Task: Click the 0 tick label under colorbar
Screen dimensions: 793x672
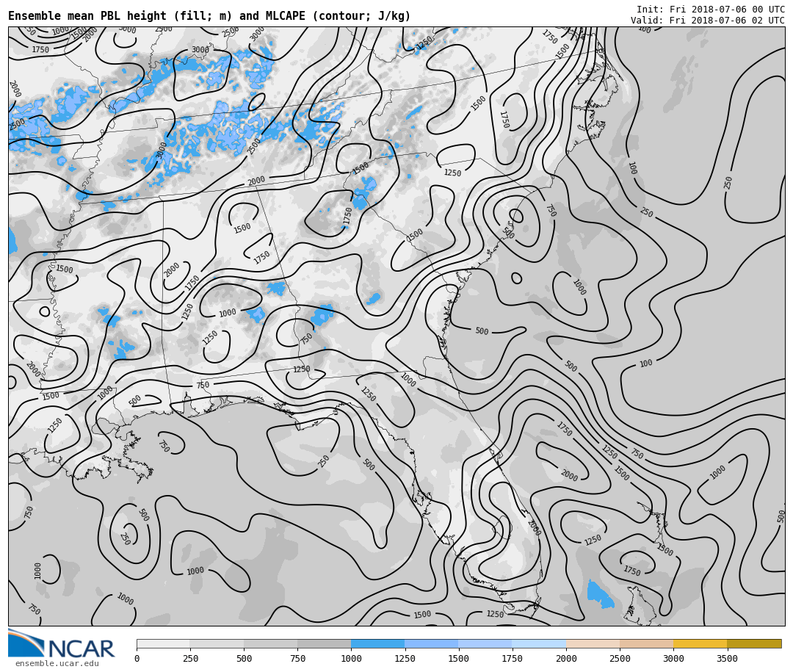Action: [137, 659]
